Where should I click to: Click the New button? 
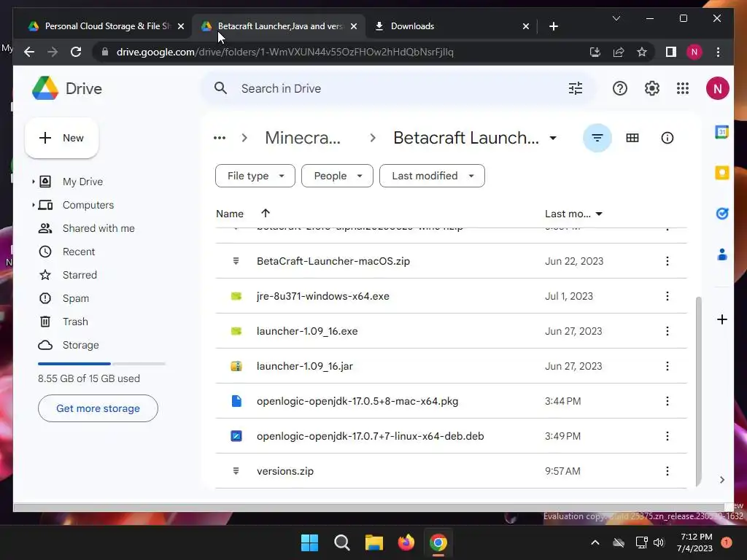(61, 138)
